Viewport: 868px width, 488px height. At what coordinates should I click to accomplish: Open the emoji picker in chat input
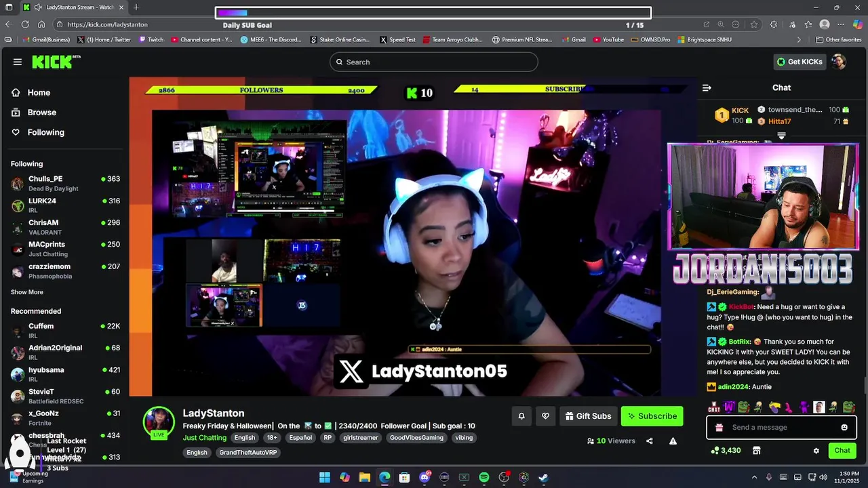tap(844, 428)
